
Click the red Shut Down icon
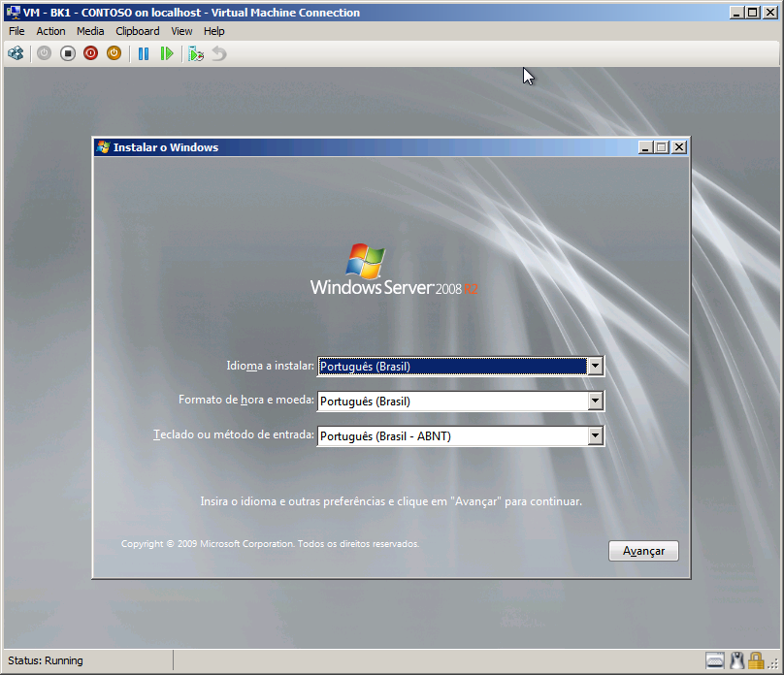(90, 53)
